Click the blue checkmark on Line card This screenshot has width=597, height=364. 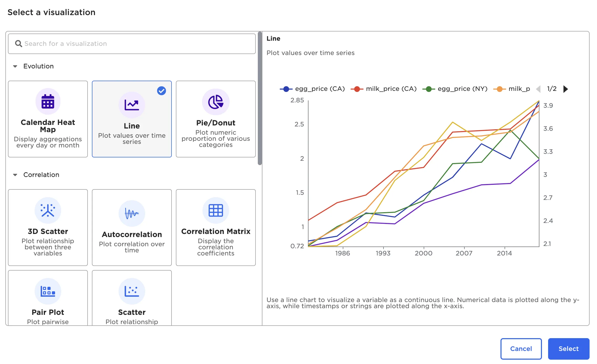coord(162,91)
